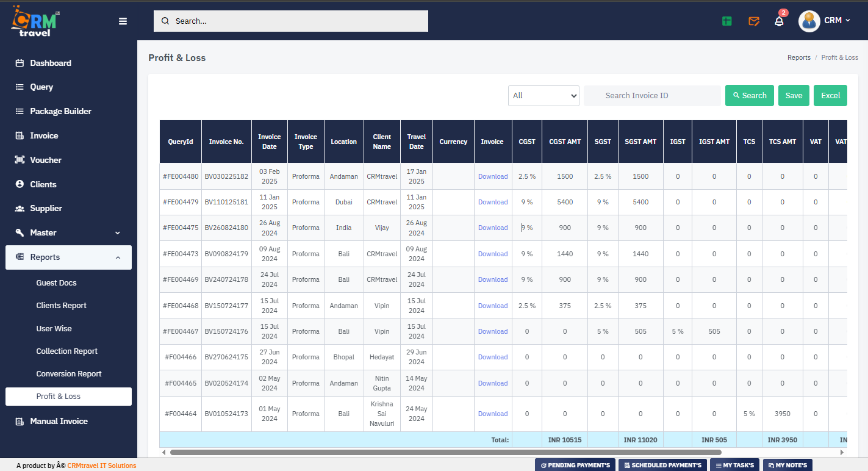Expand the Master menu chevron

[x=118, y=232]
